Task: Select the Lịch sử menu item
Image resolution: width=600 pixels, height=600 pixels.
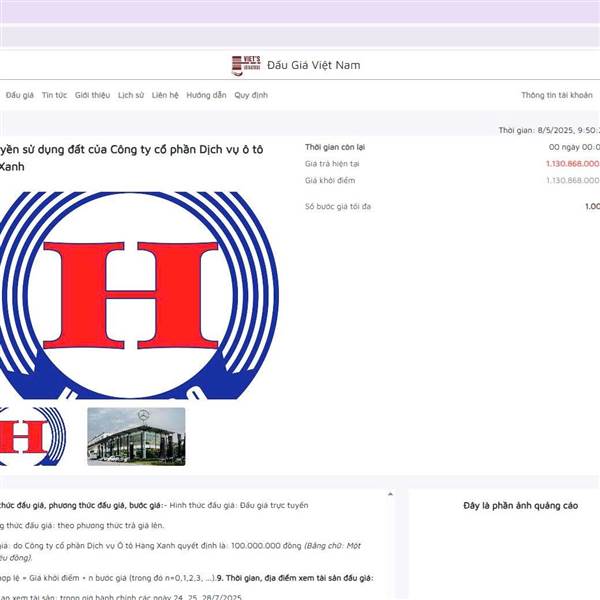Action: [131, 95]
